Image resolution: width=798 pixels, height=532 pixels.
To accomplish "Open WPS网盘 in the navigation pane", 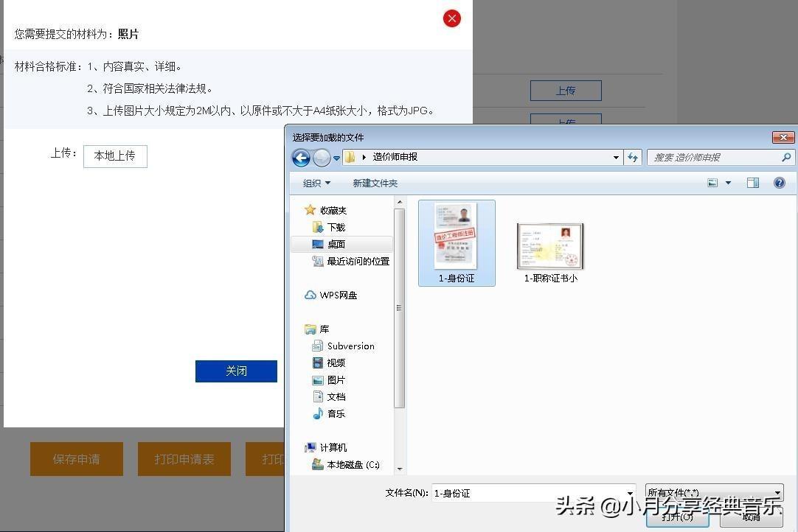I will point(338,295).
